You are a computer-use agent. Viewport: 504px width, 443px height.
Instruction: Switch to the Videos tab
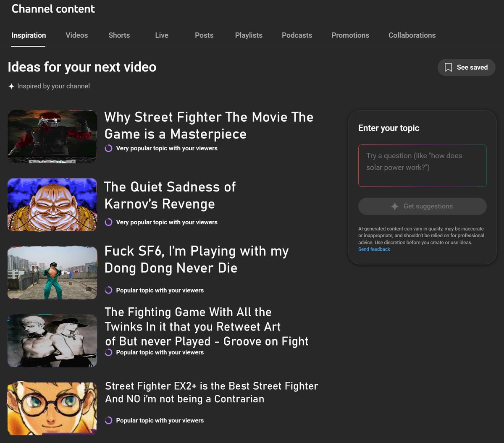[77, 35]
